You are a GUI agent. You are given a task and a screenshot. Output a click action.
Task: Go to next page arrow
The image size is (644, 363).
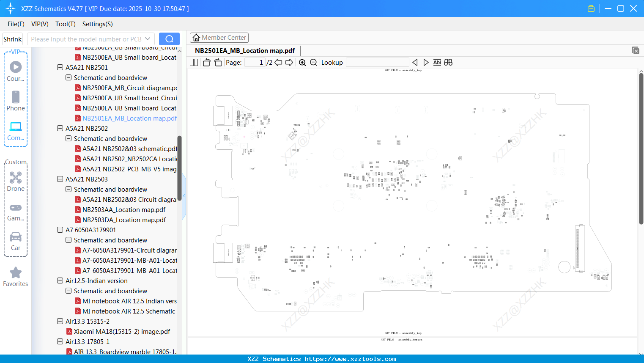click(289, 63)
